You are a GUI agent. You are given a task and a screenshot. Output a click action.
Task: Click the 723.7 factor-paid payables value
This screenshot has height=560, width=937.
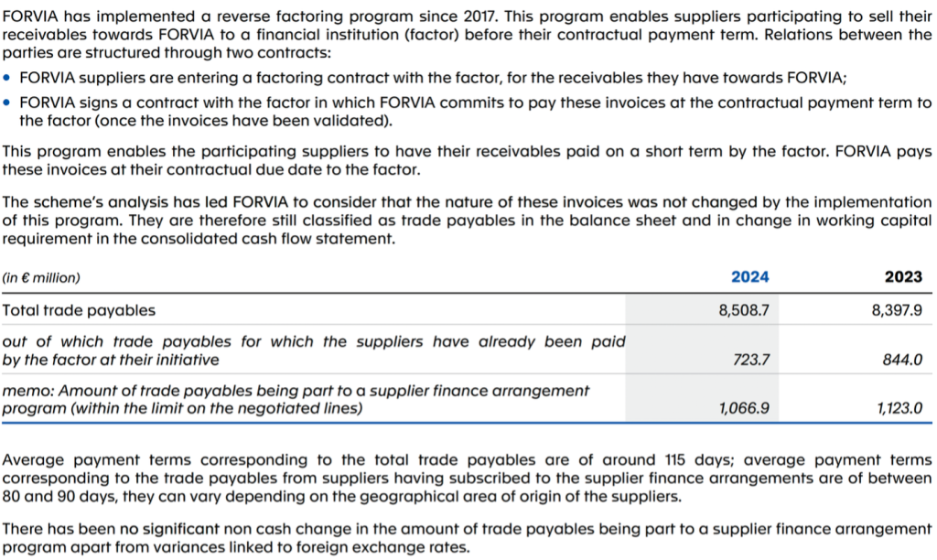(751, 360)
